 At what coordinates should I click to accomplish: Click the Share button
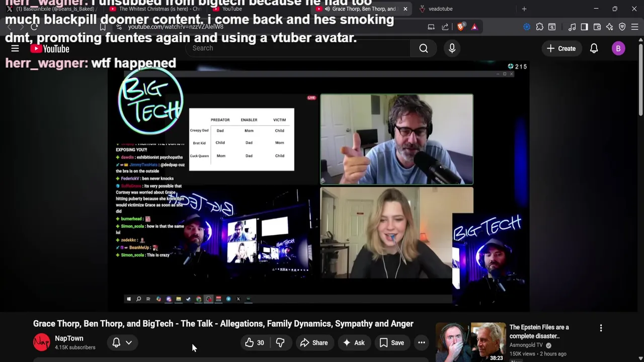[314, 342]
